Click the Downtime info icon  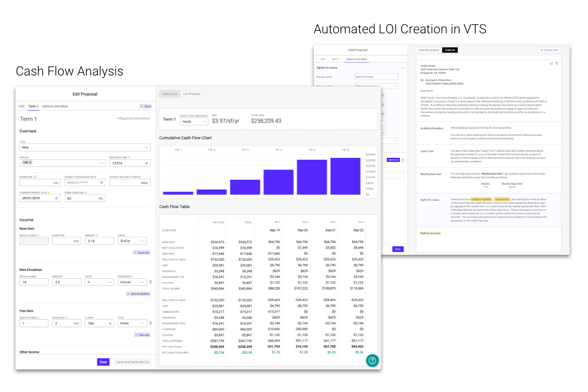coord(36,177)
